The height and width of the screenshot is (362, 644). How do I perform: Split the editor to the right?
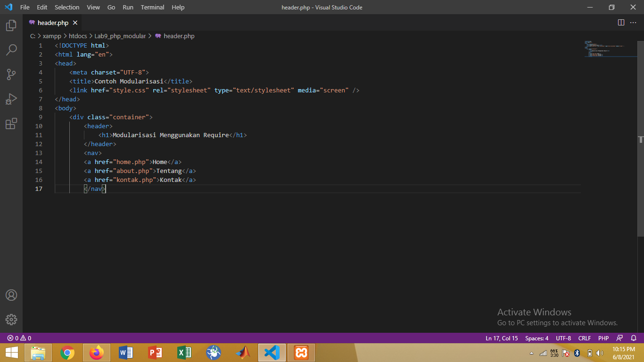coord(621,23)
